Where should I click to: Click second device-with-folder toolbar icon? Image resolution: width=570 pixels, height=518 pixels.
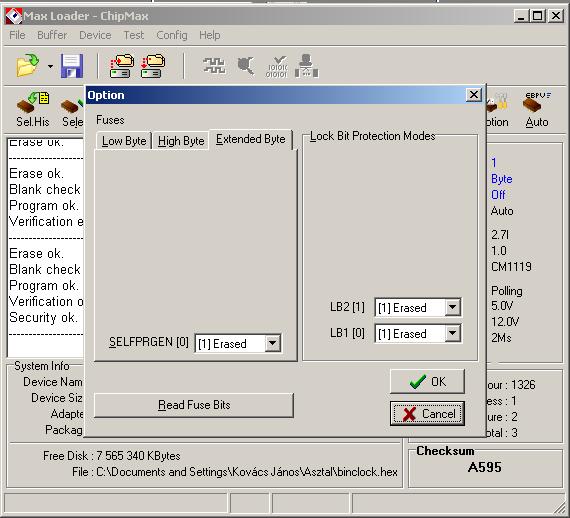coord(153,66)
